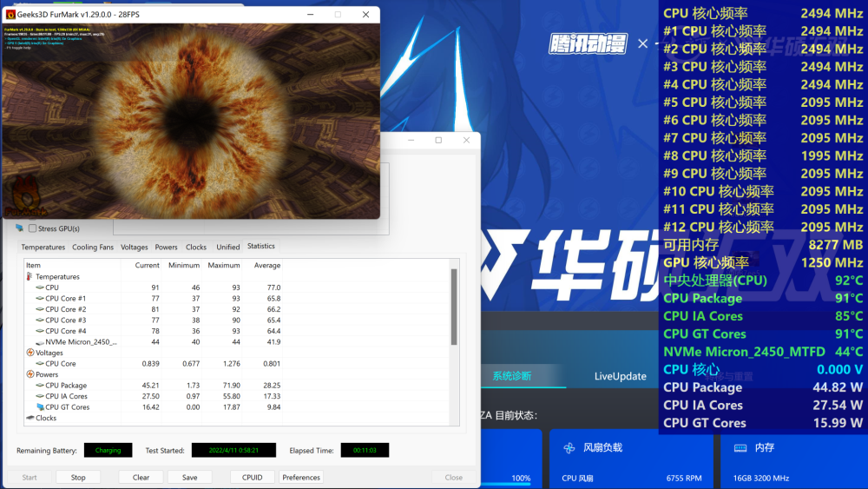868x489 pixels.
Task: Click the 100% progress bar in ASUS panel
Action: tap(506, 485)
